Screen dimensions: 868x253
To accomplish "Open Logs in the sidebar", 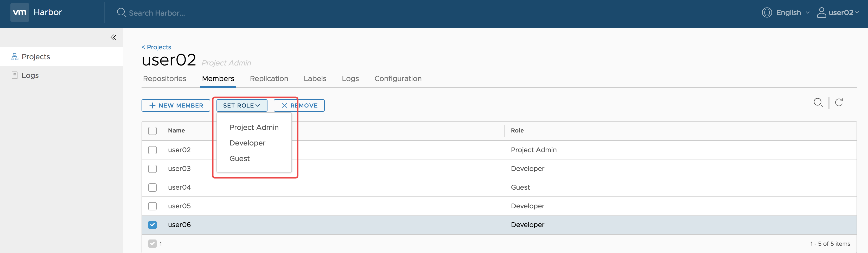I will tap(61, 75).
